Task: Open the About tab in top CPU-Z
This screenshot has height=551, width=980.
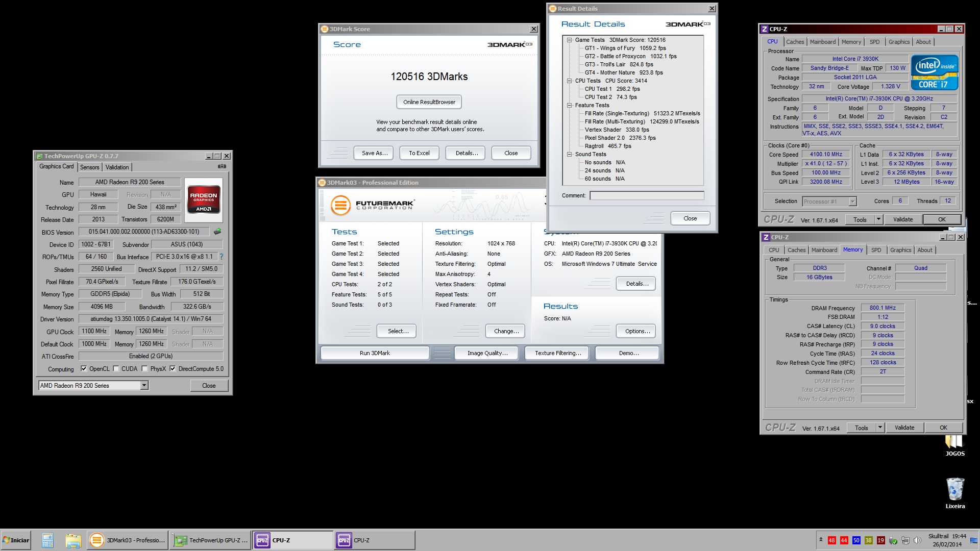Action: 923,42
